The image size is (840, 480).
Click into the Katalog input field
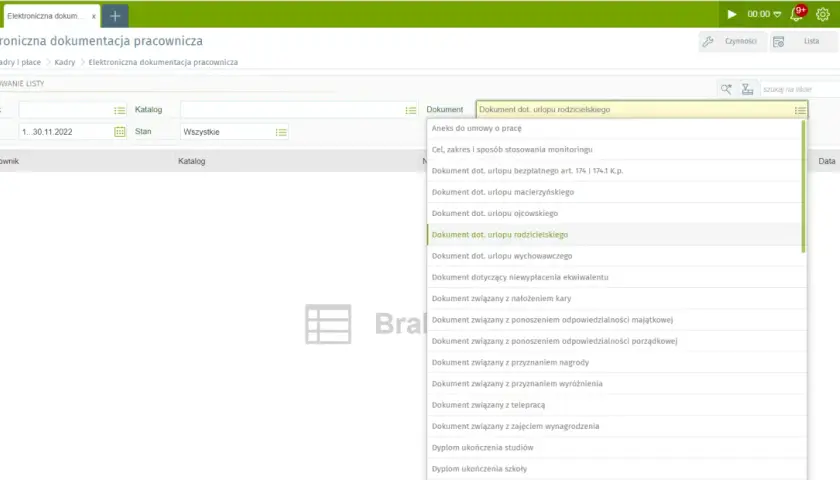pos(292,110)
